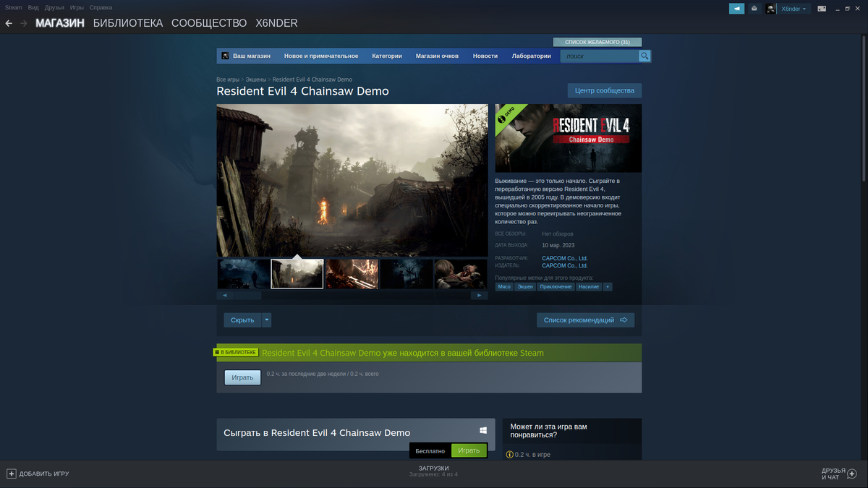The image size is (868, 488).
Task: Open the inbox envelope icon
Action: pos(754,9)
